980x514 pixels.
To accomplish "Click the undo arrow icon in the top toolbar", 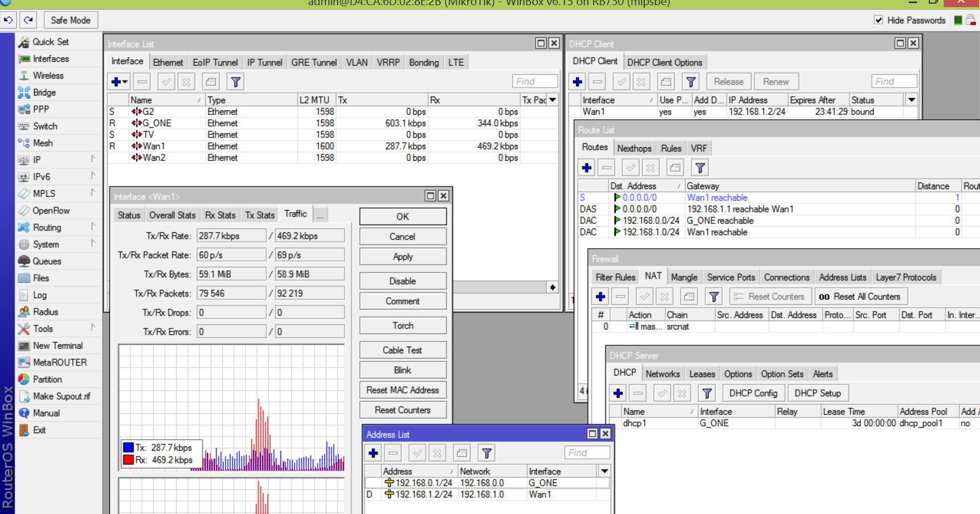I will point(8,20).
